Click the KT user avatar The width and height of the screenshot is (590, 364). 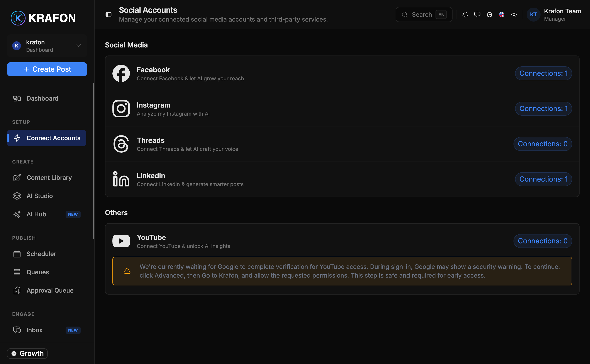point(533,15)
